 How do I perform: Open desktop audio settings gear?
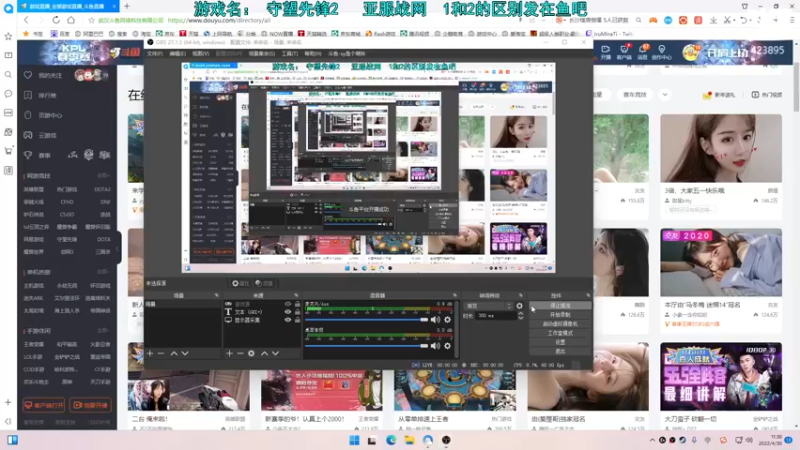[447, 345]
